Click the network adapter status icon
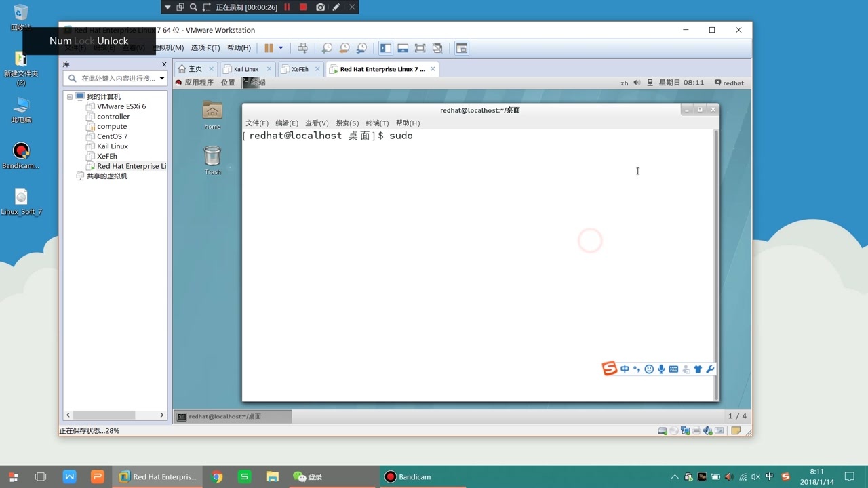Viewport: 868px width, 488px height. [685, 430]
